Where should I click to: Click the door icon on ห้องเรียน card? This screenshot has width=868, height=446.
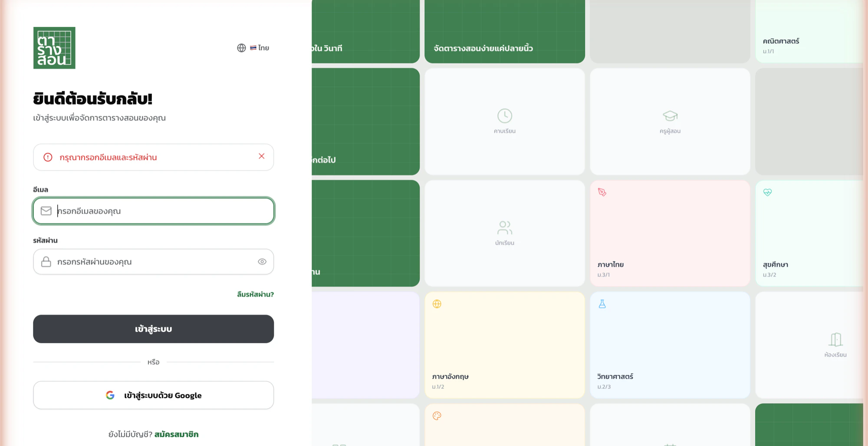[x=836, y=340]
